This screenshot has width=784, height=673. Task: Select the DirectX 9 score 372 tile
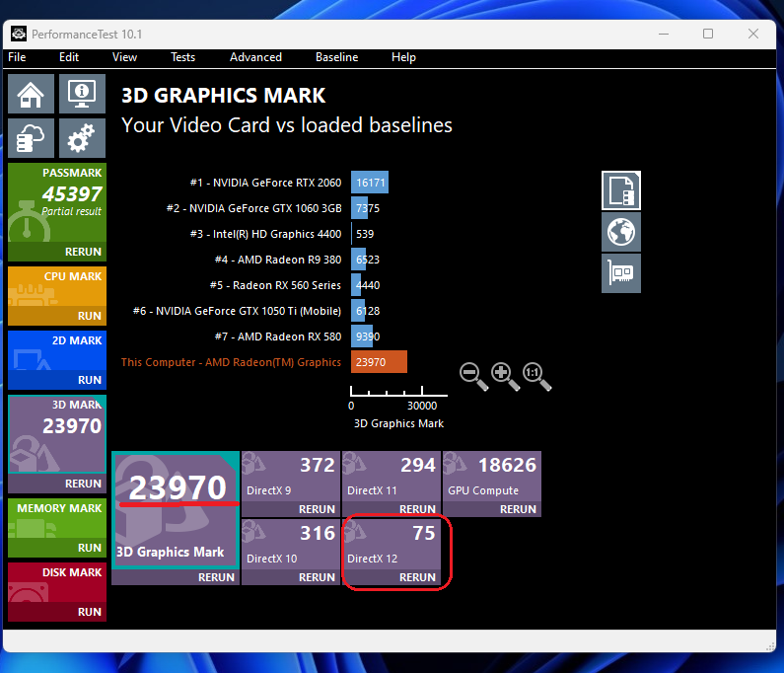[291, 477]
